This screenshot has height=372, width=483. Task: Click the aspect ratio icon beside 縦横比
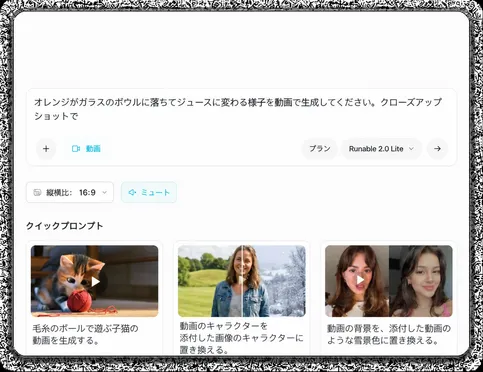[37, 192]
